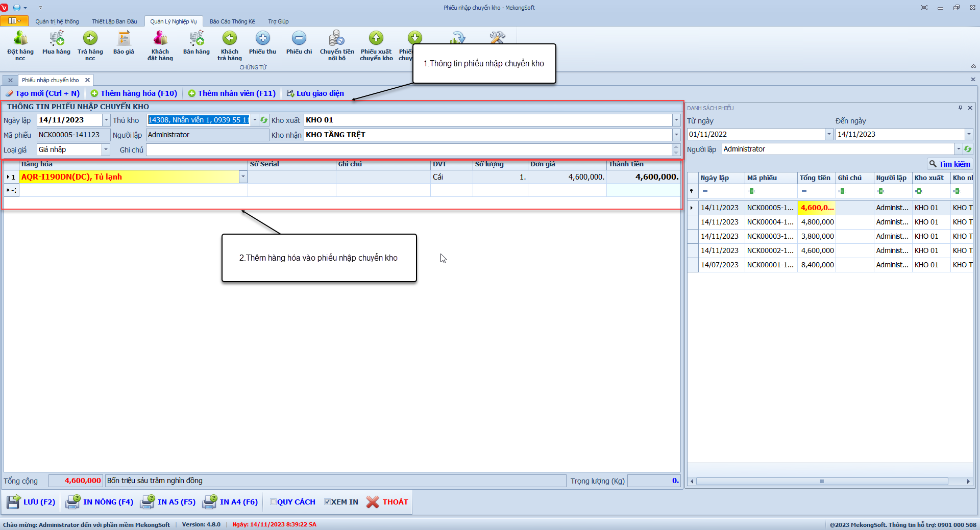The width and height of the screenshot is (980, 530).
Task: Open Trả hàng ncc from ribbon
Action: tap(90, 39)
